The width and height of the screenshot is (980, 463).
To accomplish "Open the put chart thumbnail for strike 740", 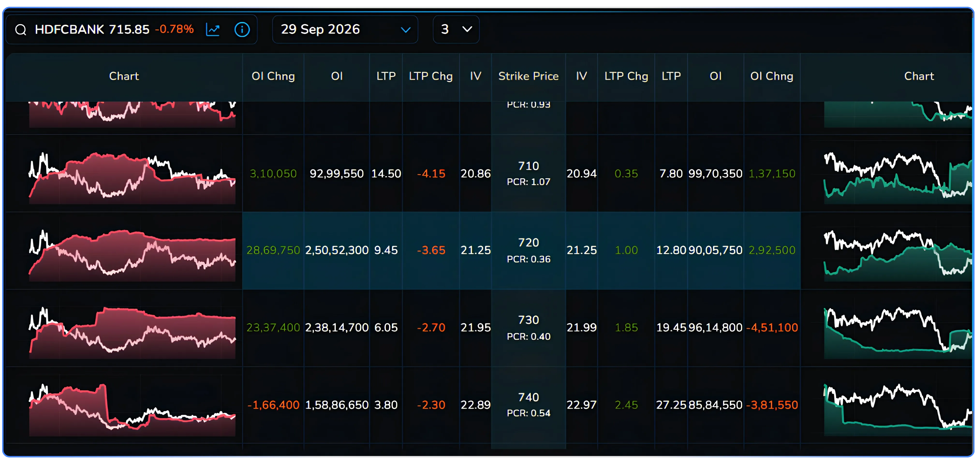I will coord(898,409).
